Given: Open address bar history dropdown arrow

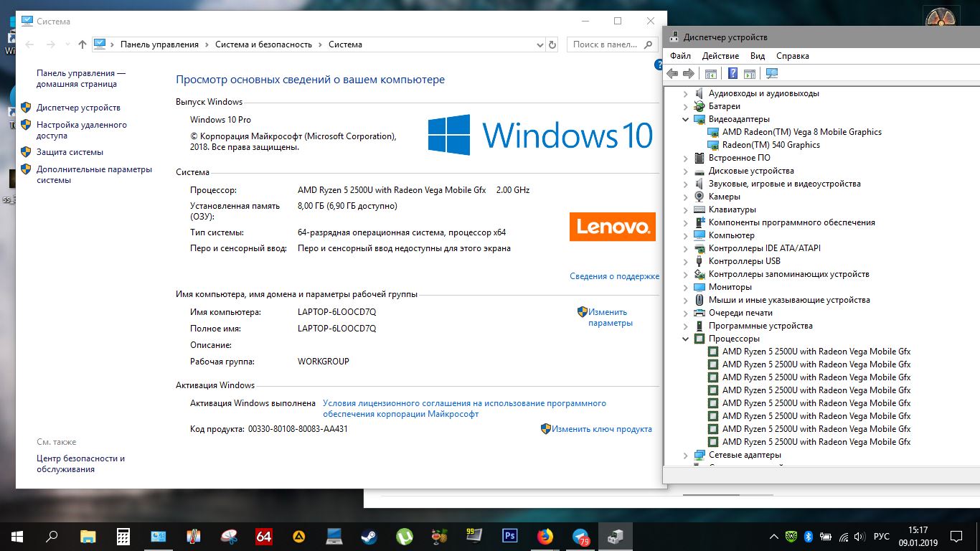Looking at the screenshot, I should click(540, 44).
